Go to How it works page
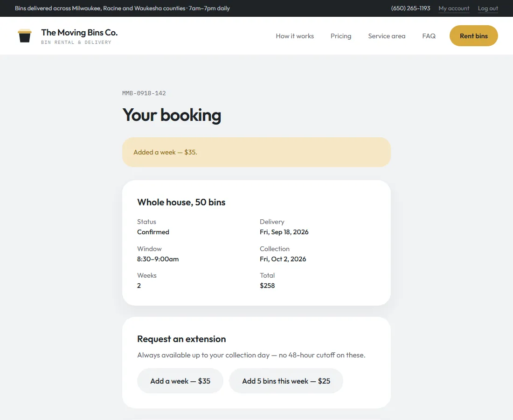The image size is (513, 420). coord(294,36)
